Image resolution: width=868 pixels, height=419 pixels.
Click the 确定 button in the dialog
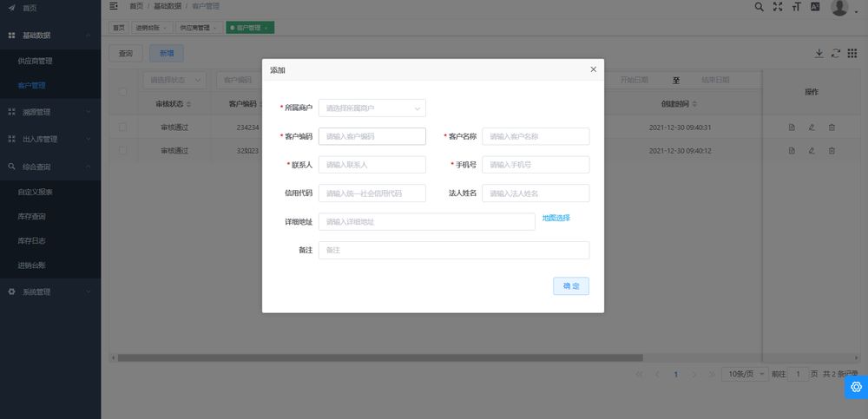point(570,286)
